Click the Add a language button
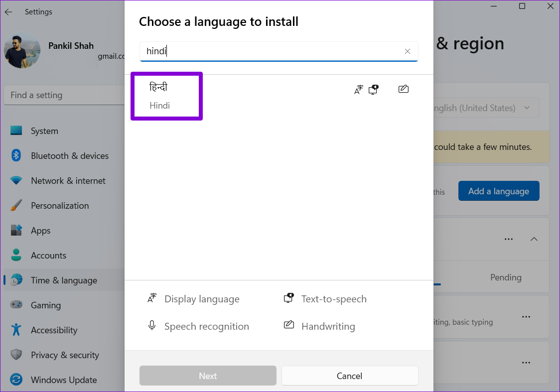 coord(499,191)
